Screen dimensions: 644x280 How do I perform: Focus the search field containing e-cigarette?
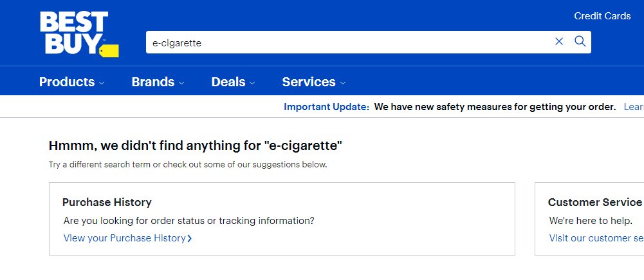point(347,42)
